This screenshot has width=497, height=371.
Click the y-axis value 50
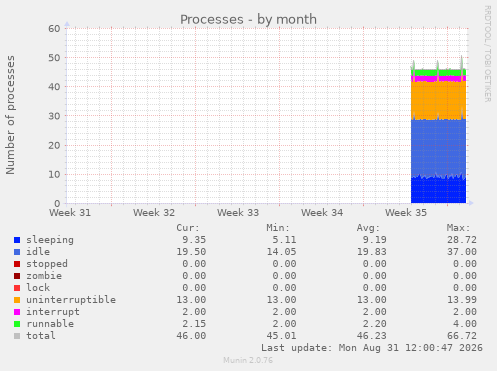pos(54,58)
